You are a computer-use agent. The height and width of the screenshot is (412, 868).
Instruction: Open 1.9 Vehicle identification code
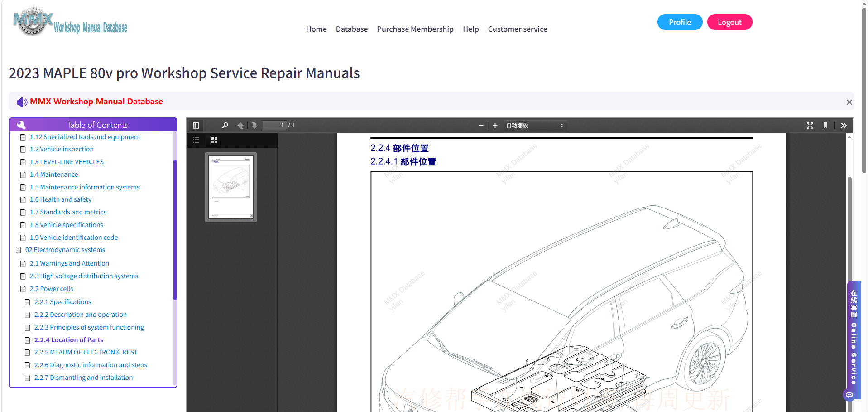coord(74,238)
